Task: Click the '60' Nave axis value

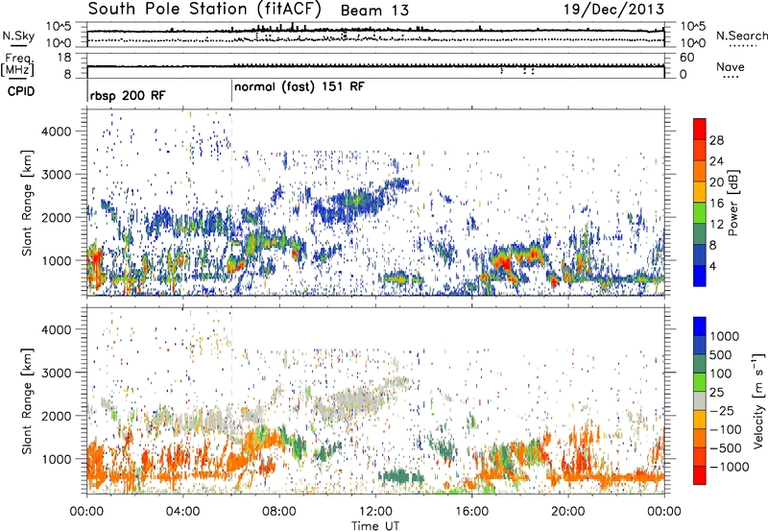Action: [686, 58]
